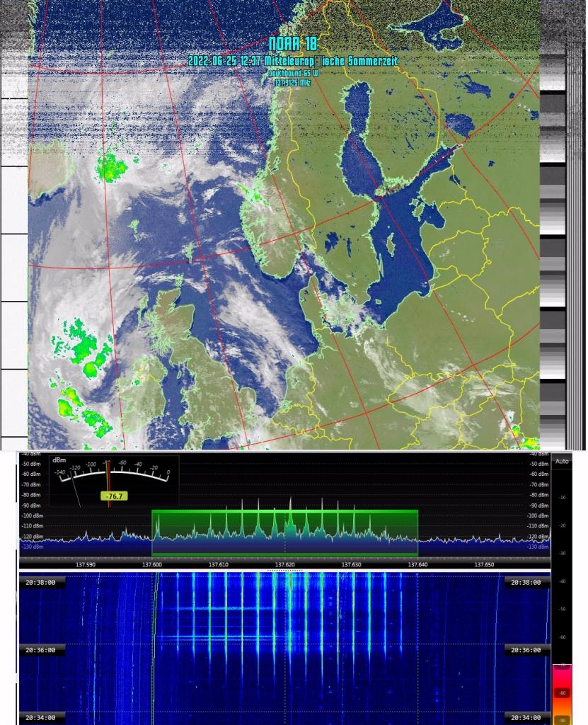Click the -130 dBm left axis label

32,547
